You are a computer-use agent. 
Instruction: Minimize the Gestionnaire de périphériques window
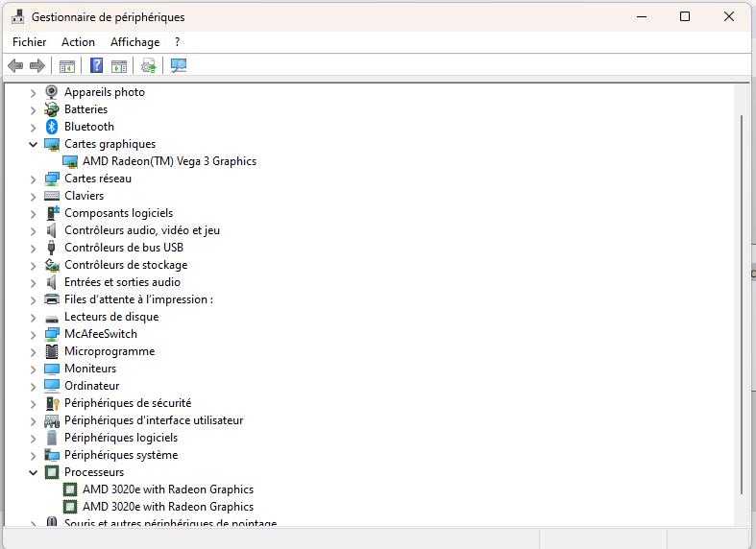point(642,17)
